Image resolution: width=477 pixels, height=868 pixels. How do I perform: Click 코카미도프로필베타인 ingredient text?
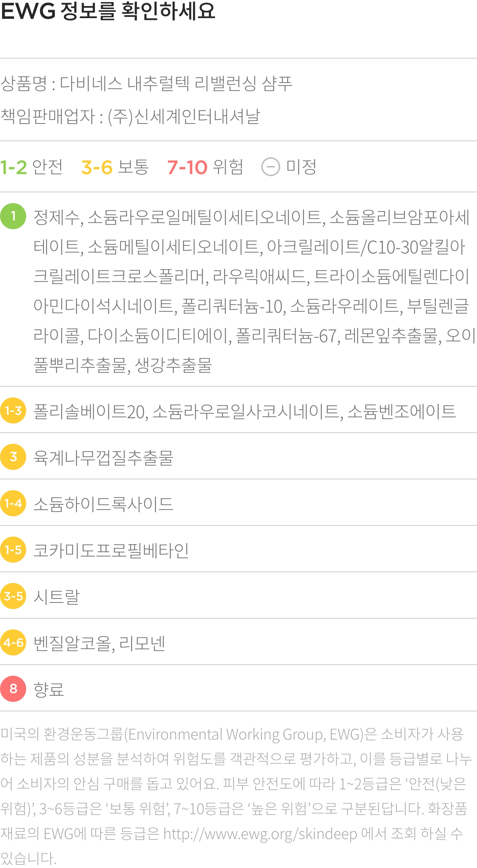point(112,550)
